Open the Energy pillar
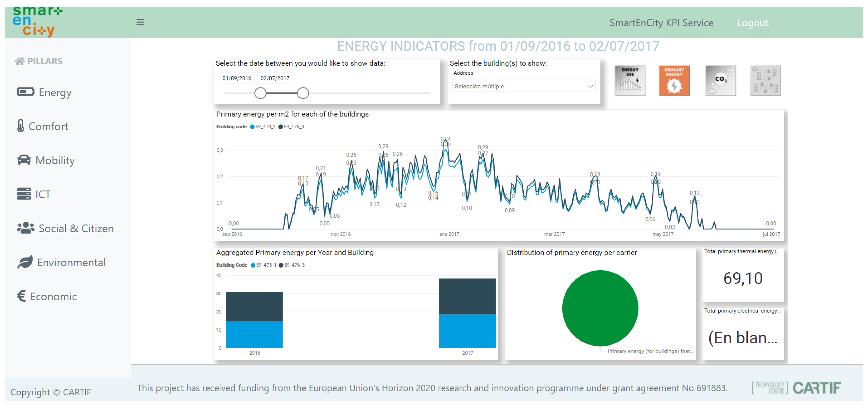This screenshot has width=868, height=408. (x=45, y=92)
